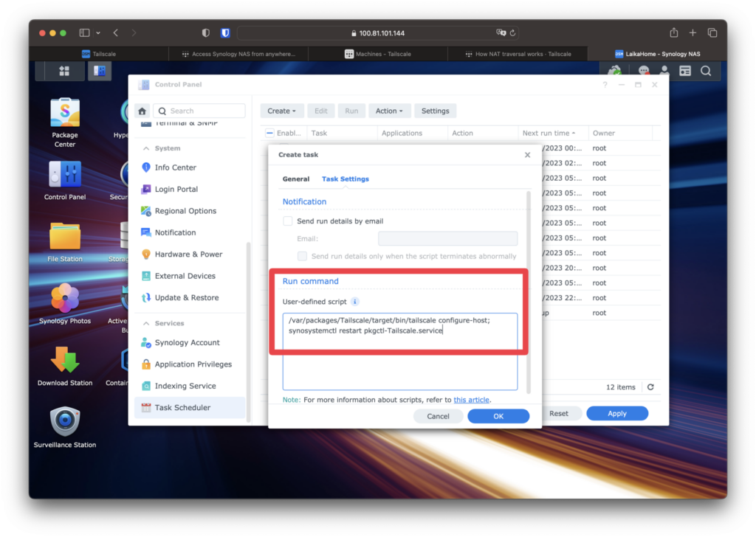
Task: Open the Safari sidebar dropdown chevron
Action: pyautogui.click(x=98, y=32)
